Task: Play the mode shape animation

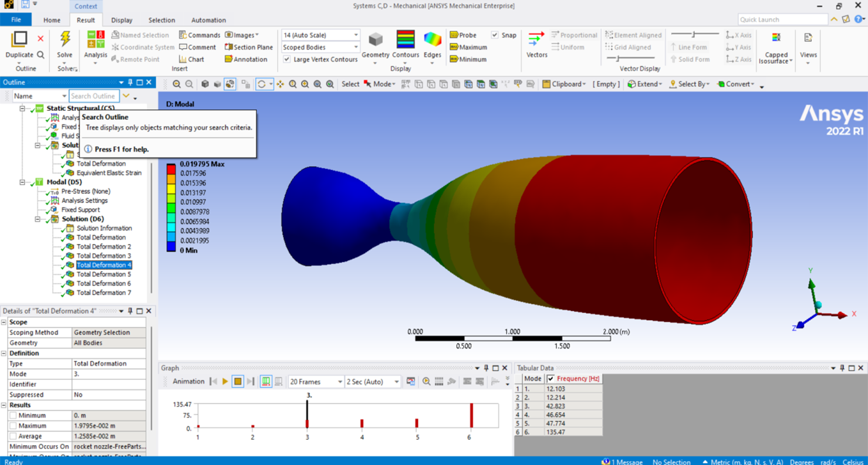Action: click(225, 382)
